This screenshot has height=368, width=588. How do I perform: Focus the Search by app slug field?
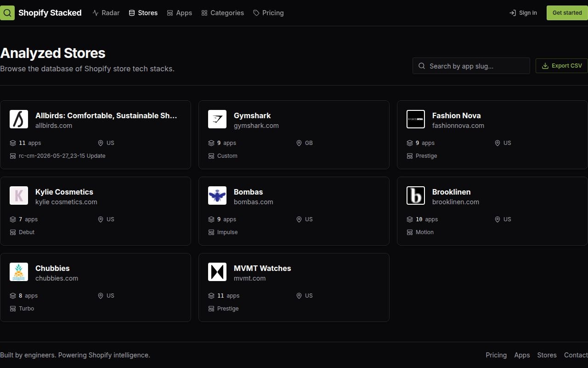pos(471,66)
